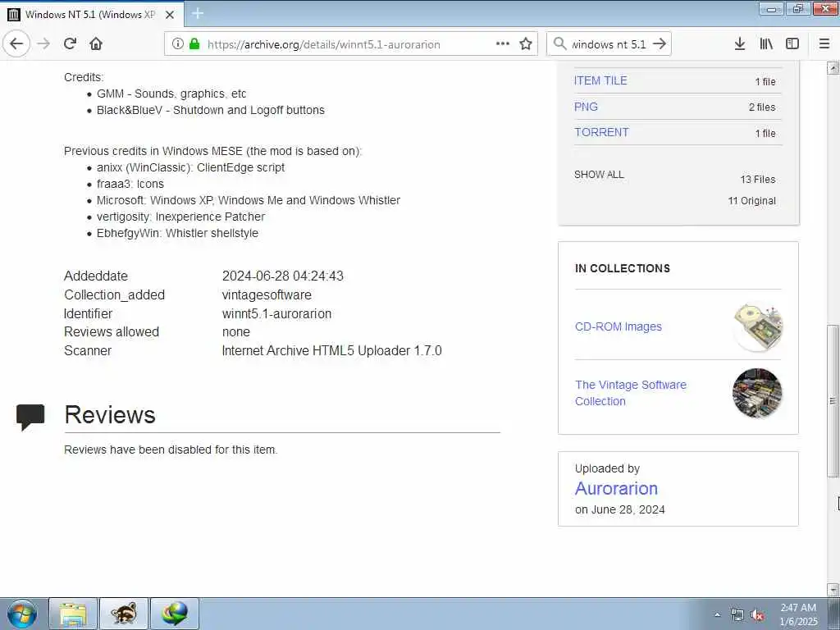
Task: Click the scrollbar up arrow
Action: coord(833,67)
